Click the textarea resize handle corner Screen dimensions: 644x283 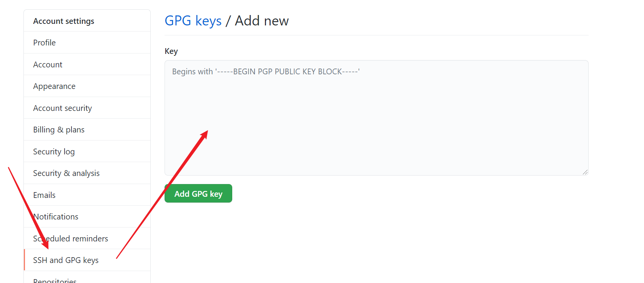[x=585, y=172]
